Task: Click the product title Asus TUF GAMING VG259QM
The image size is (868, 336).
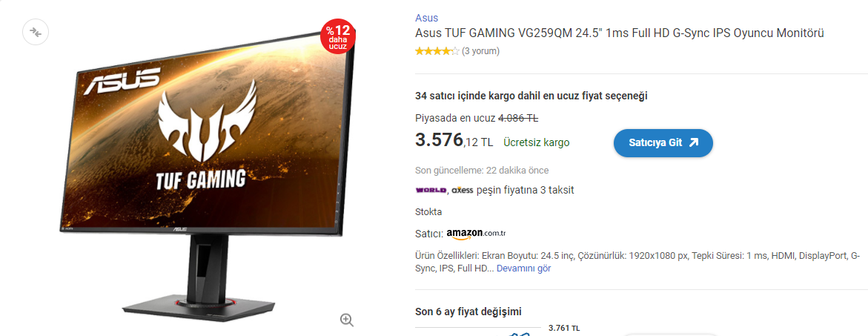Action: 620,33
